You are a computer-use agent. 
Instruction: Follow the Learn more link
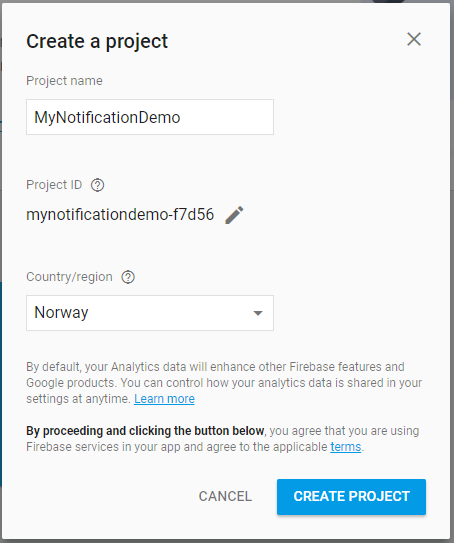(x=164, y=399)
